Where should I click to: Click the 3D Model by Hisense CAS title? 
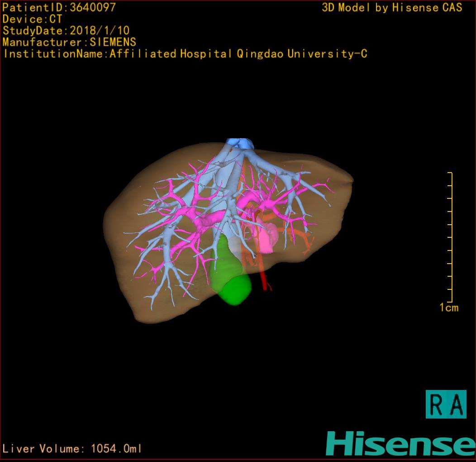tap(392, 8)
